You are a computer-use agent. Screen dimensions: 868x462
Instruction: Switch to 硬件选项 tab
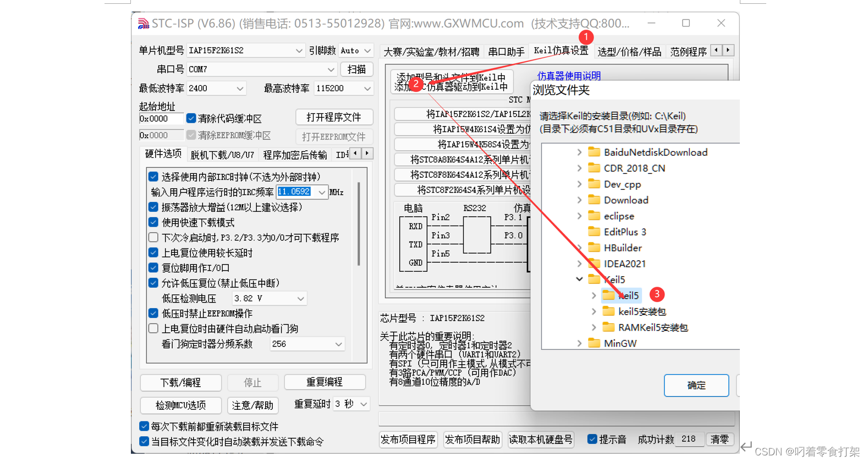[x=163, y=154]
